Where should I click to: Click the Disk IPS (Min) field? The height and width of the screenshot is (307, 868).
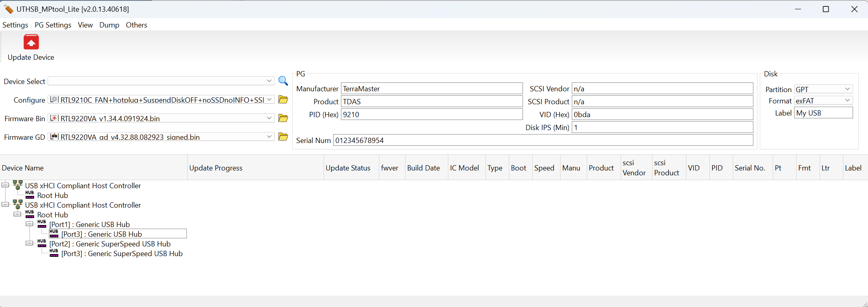pyautogui.click(x=662, y=127)
